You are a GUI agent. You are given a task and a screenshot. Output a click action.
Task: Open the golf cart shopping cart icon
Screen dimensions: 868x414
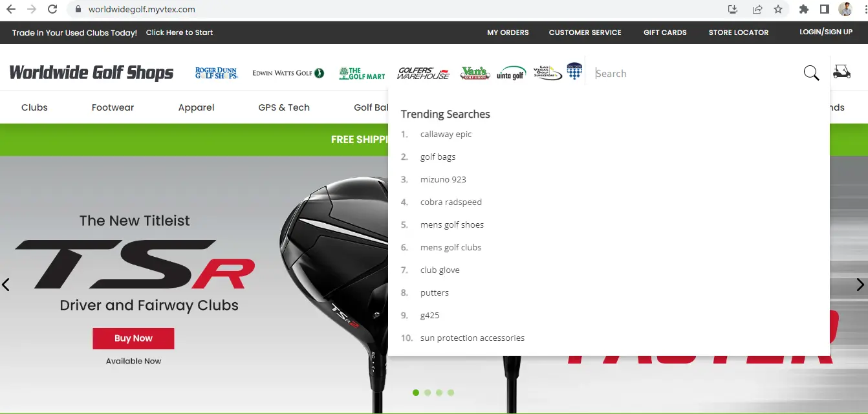[x=841, y=72]
